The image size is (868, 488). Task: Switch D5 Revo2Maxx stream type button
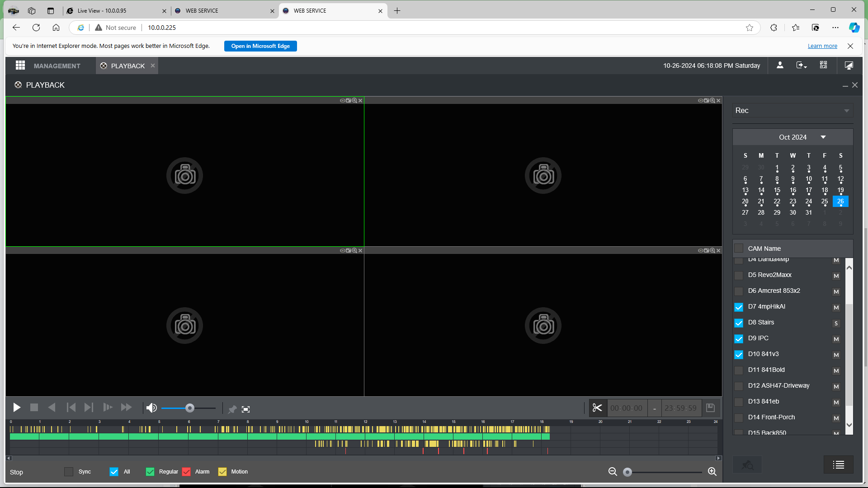tap(836, 276)
